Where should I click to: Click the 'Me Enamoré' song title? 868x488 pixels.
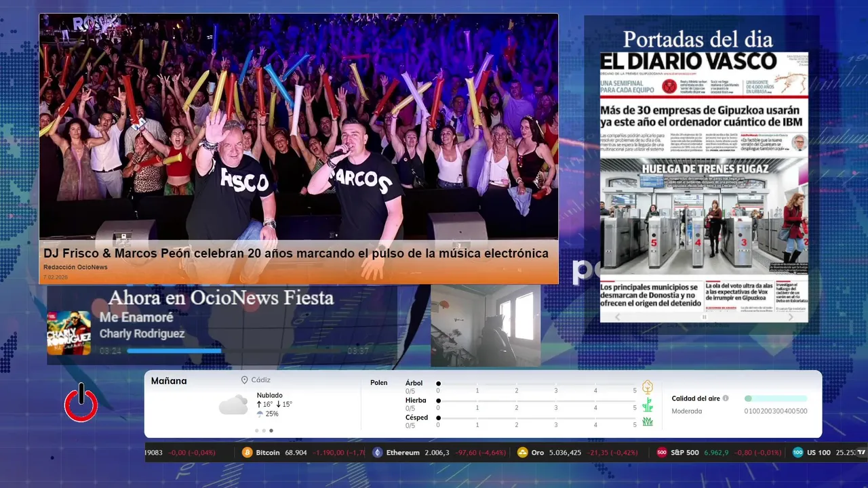136,317
